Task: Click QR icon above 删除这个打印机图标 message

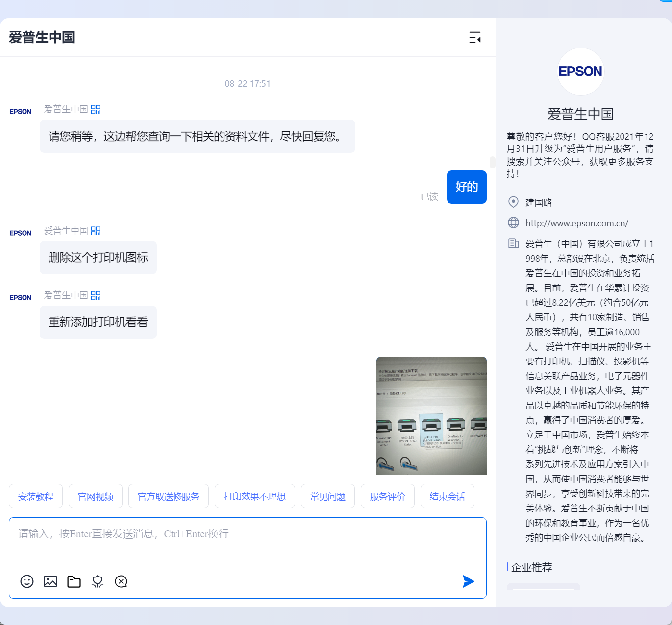Action: click(x=96, y=231)
